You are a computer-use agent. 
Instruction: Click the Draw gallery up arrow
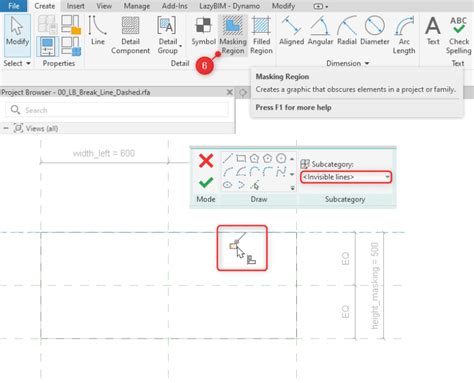292,159
